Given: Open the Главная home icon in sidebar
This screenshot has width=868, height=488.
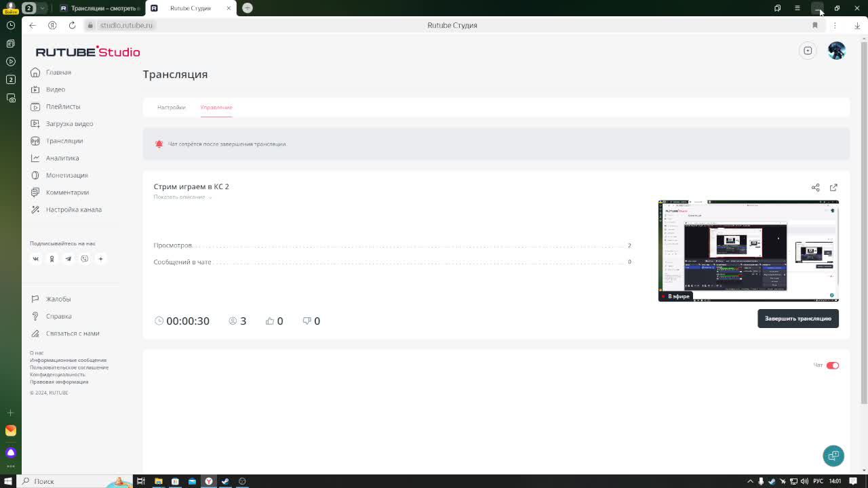Looking at the screenshot, I should coord(35,73).
